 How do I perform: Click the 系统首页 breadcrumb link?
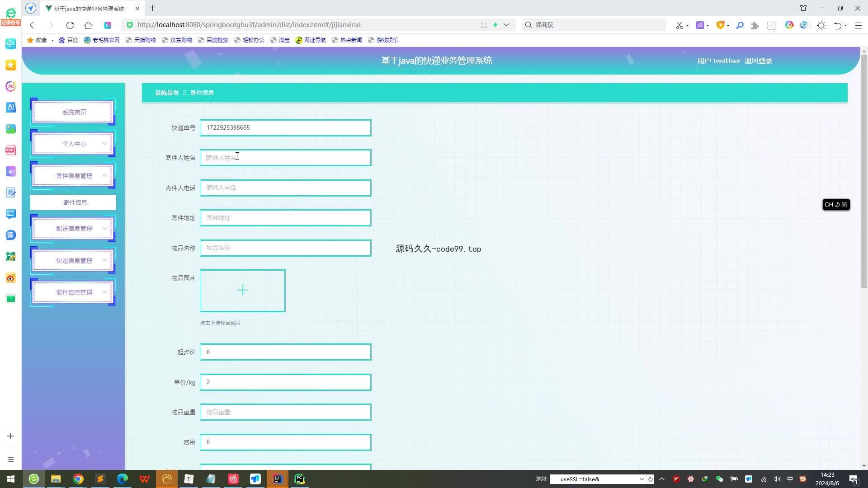[167, 93]
